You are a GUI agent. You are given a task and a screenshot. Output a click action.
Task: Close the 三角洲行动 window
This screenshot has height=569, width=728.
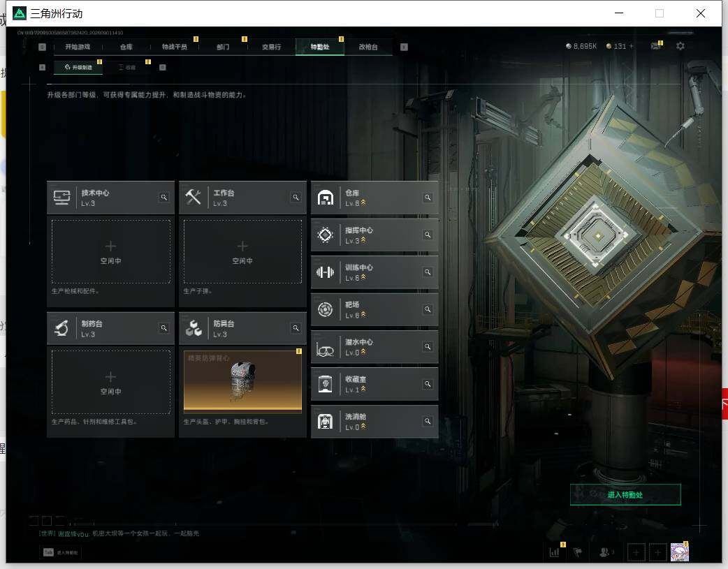tap(701, 13)
